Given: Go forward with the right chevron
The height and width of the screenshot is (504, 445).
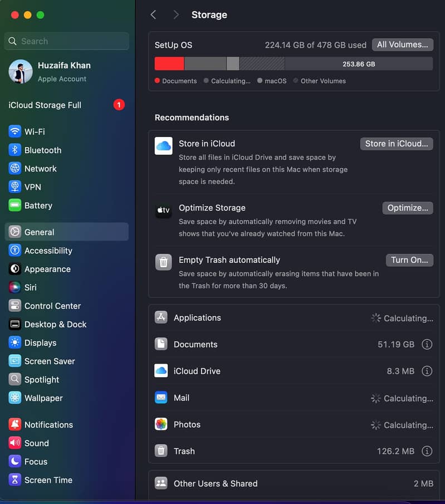Looking at the screenshot, I should pyautogui.click(x=175, y=14).
